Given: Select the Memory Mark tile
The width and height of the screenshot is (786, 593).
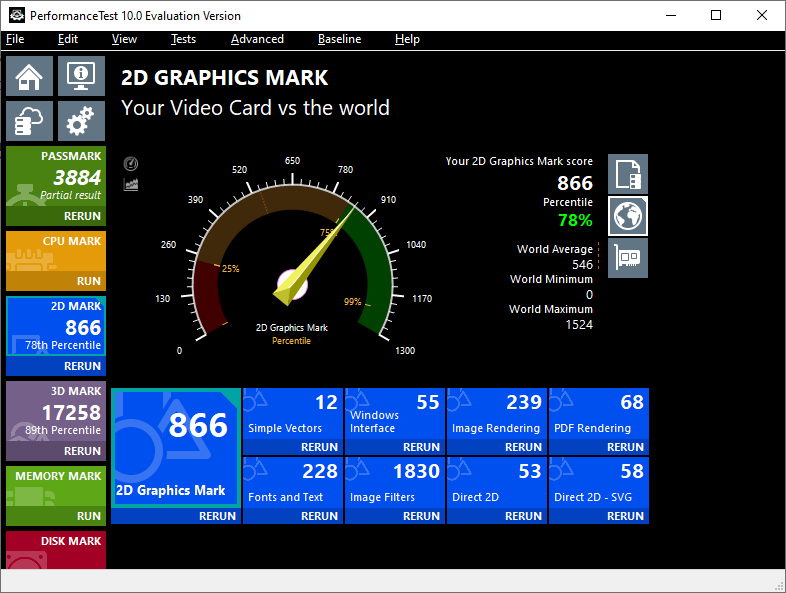Looking at the screenshot, I should click(56, 486).
